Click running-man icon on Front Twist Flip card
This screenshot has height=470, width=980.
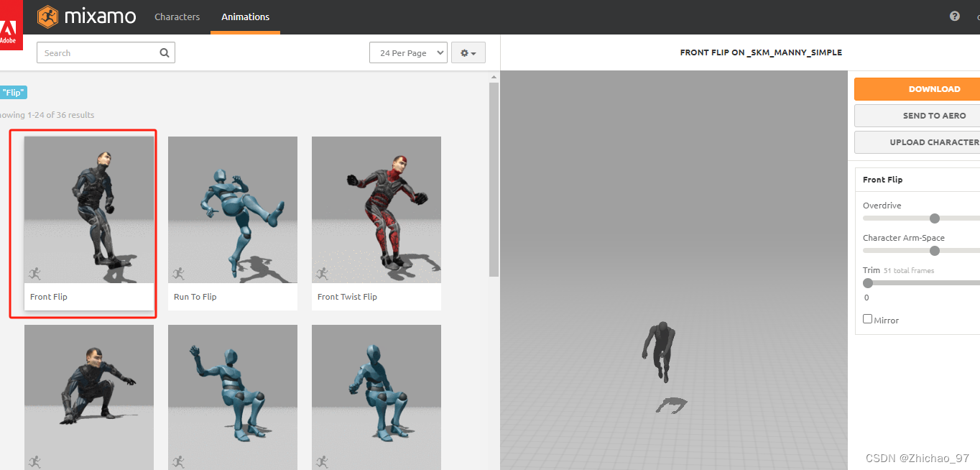322,273
